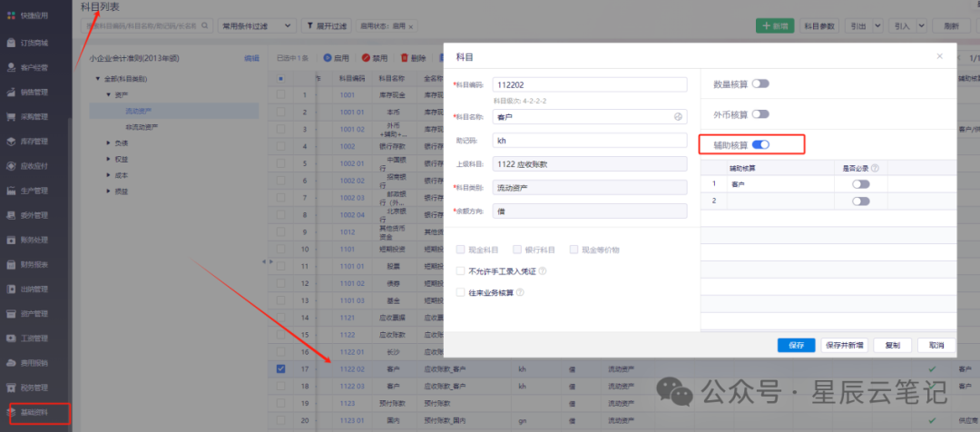Tick checkbox for row 1 库存现金
The width and height of the screenshot is (980, 432).
coord(280,95)
